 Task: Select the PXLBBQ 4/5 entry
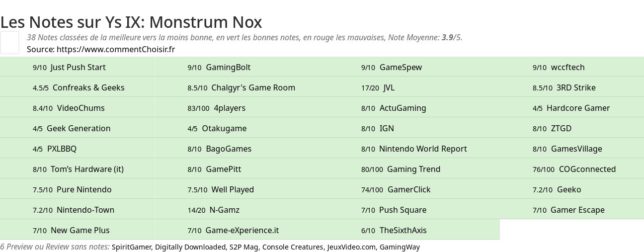pos(62,149)
